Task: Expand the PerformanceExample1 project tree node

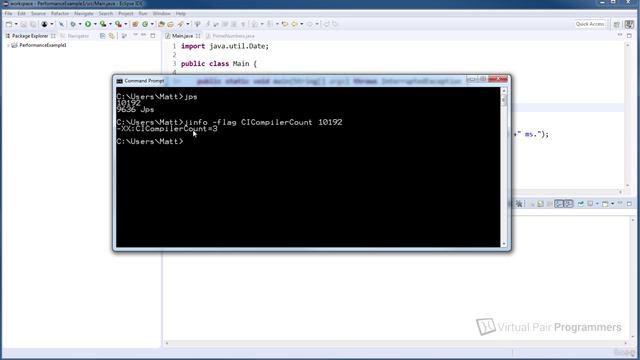Action: [x=8, y=45]
